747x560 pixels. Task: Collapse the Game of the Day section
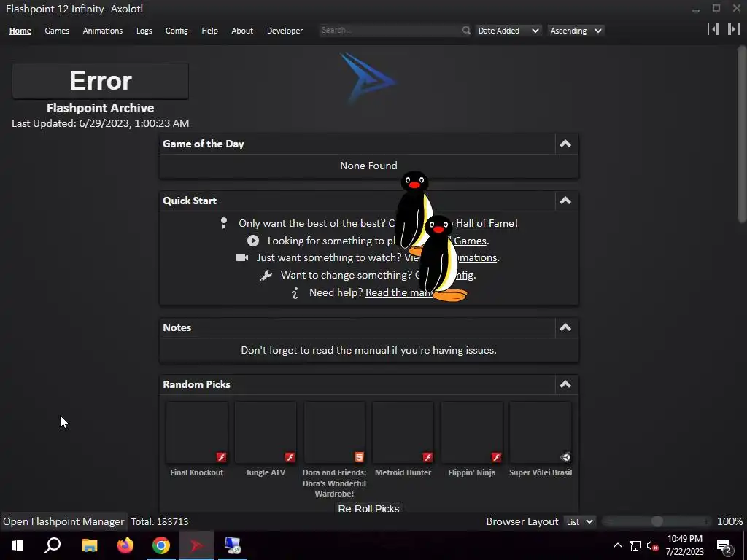tap(565, 144)
